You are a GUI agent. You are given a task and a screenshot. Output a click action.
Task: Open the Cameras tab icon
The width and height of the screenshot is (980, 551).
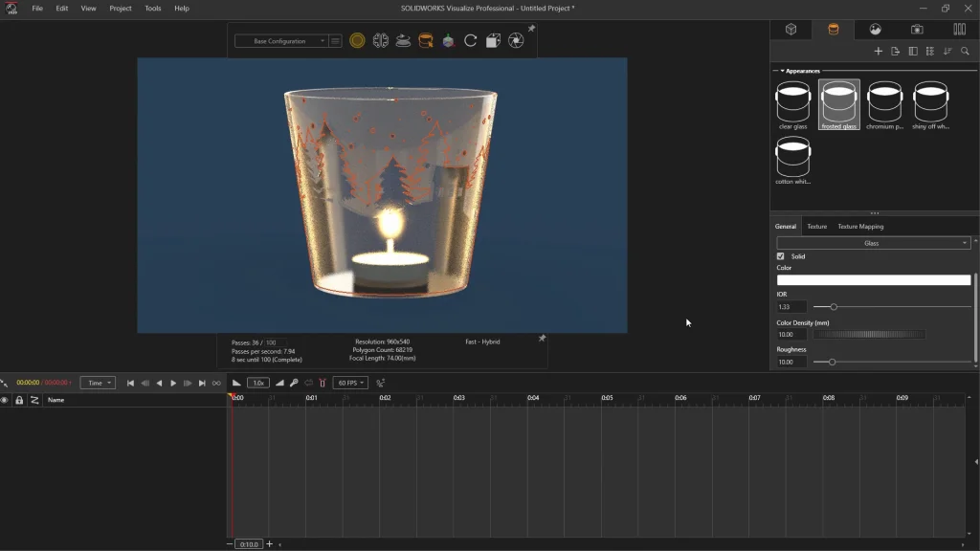click(917, 30)
